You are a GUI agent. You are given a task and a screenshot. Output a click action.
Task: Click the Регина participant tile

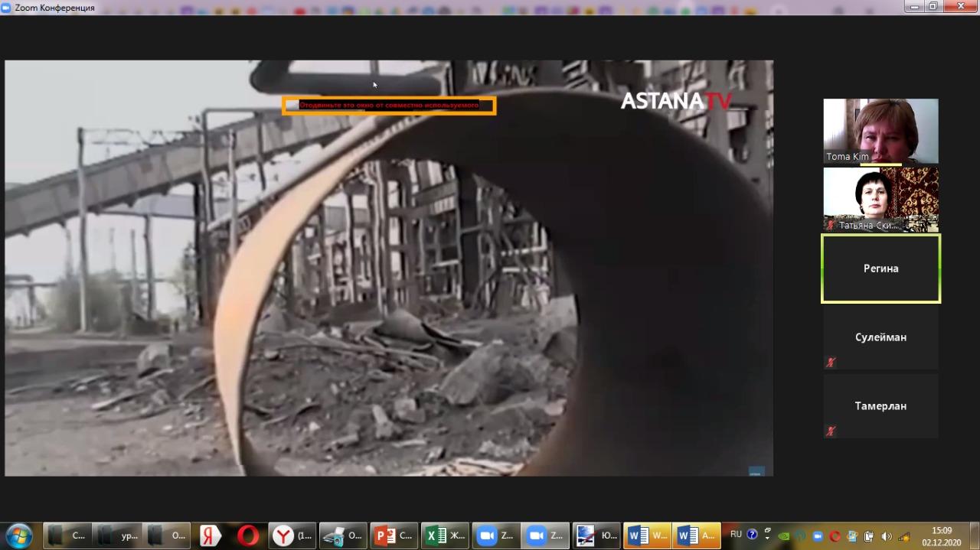pos(880,268)
